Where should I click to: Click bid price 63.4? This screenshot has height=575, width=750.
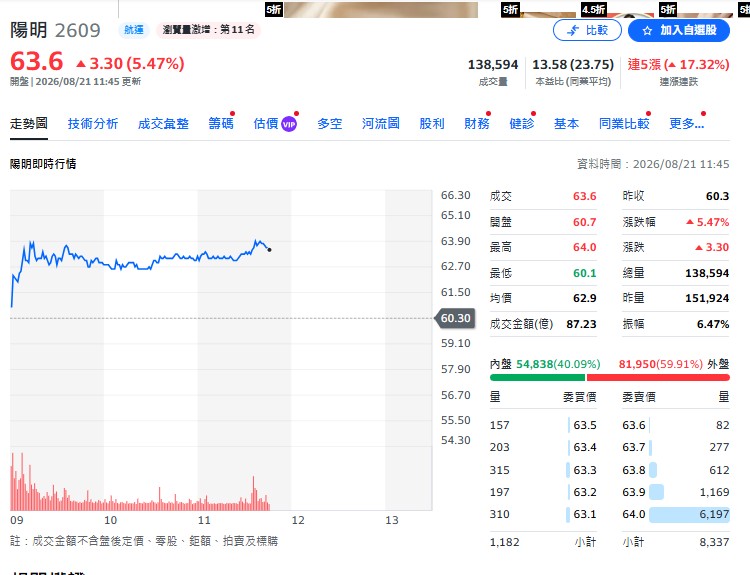point(585,447)
